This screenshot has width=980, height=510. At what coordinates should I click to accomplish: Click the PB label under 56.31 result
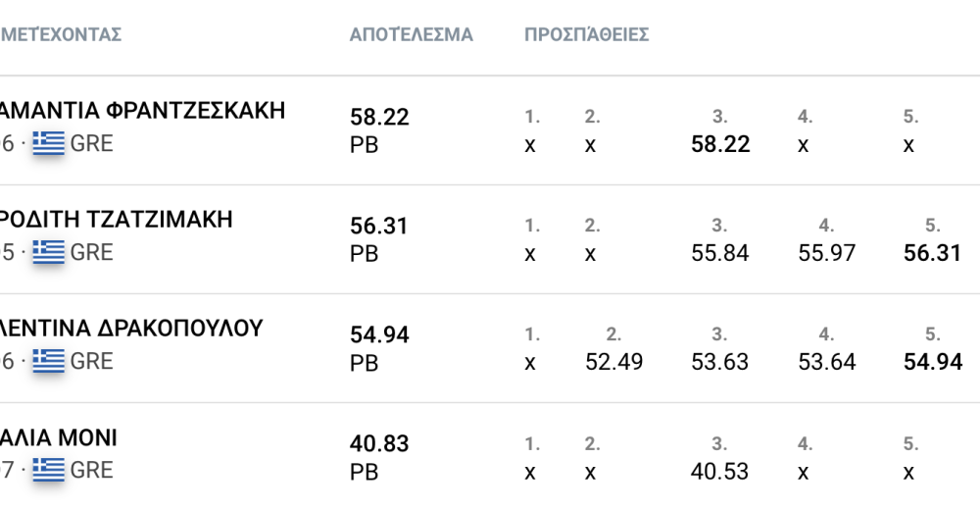[x=365, y=254]
